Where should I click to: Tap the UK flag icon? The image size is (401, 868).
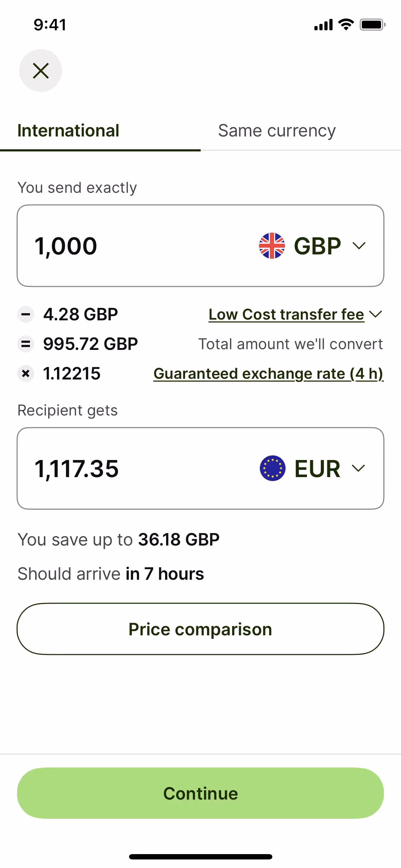point(272,246)
